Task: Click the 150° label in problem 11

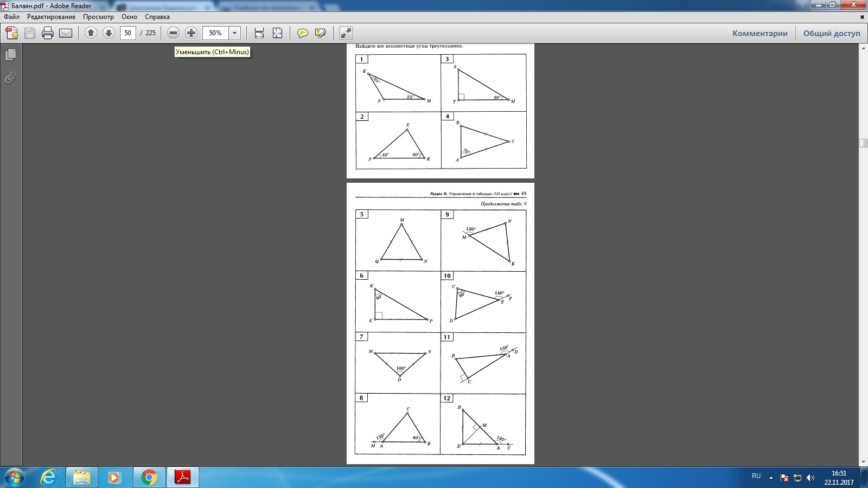Action: 504,348
